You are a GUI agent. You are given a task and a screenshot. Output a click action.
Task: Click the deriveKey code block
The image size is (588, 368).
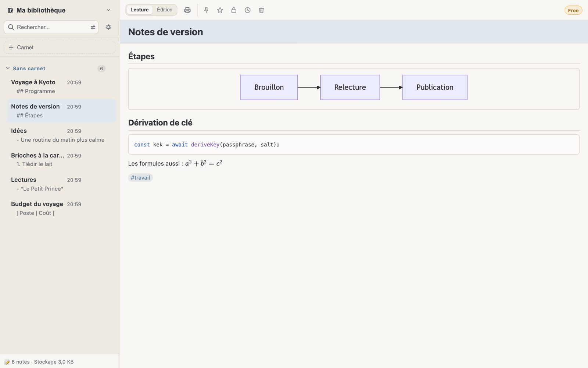(x=354, y=145)
